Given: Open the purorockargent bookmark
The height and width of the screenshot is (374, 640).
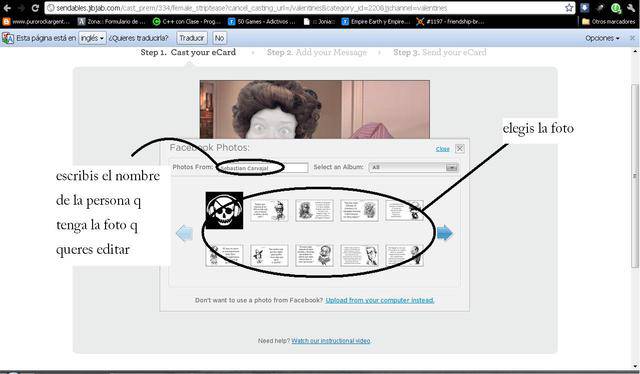Looking at the screenshot, I should pyautogui.click(x=36, y=22).
